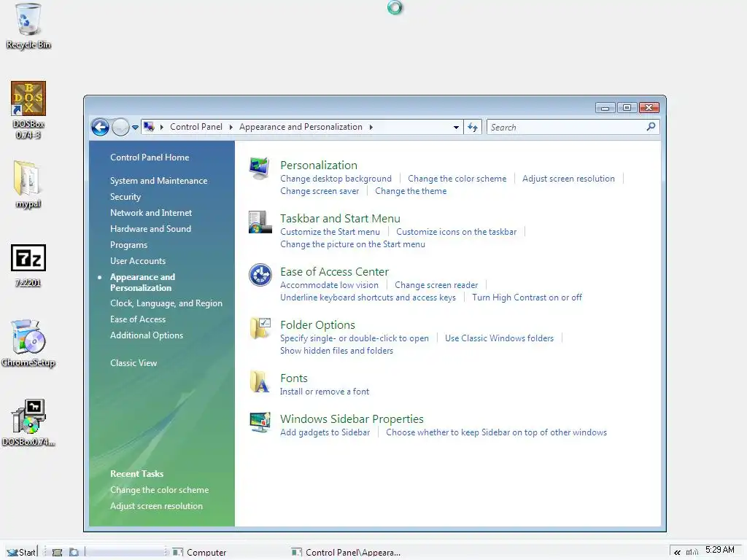747x560 pixels.
Task: Click Underline keyboard shortcuts and access keys
Action: 368,297
